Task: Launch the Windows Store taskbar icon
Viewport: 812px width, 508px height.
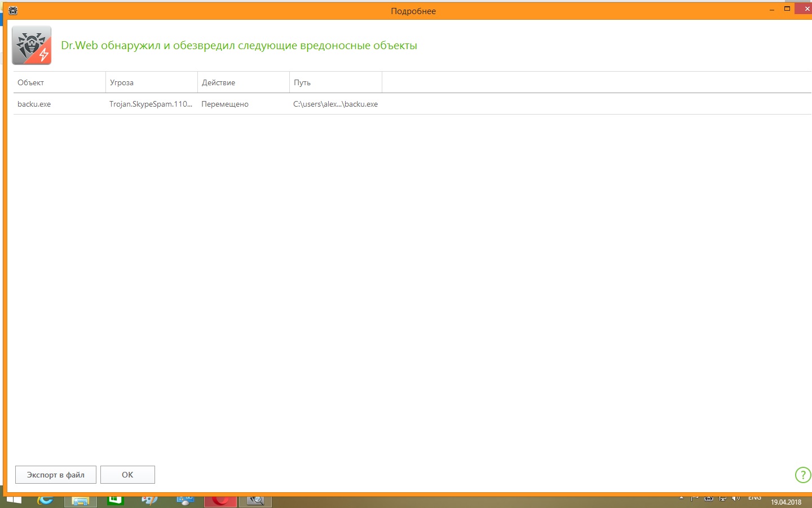Action: click(x=115, y=501)
